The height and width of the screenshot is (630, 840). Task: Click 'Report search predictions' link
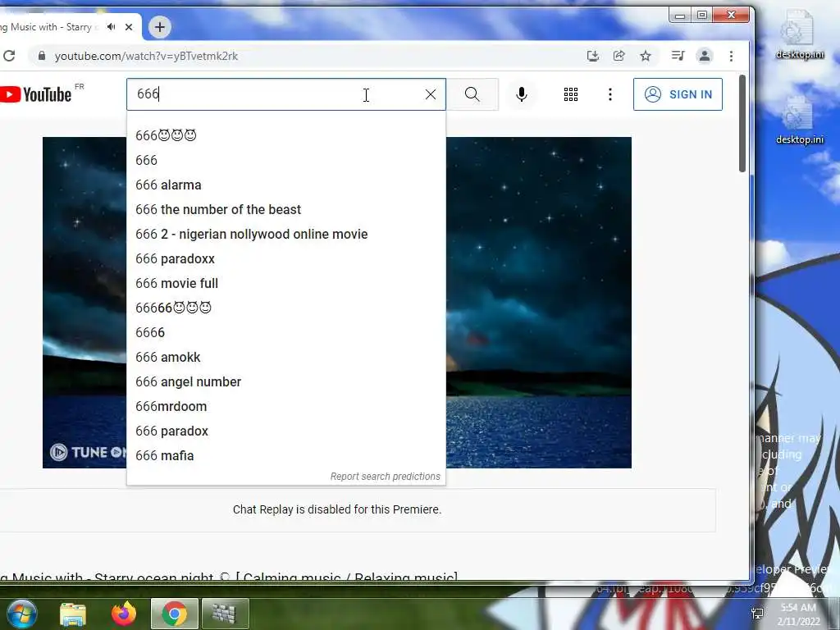(x=386, y=477)
